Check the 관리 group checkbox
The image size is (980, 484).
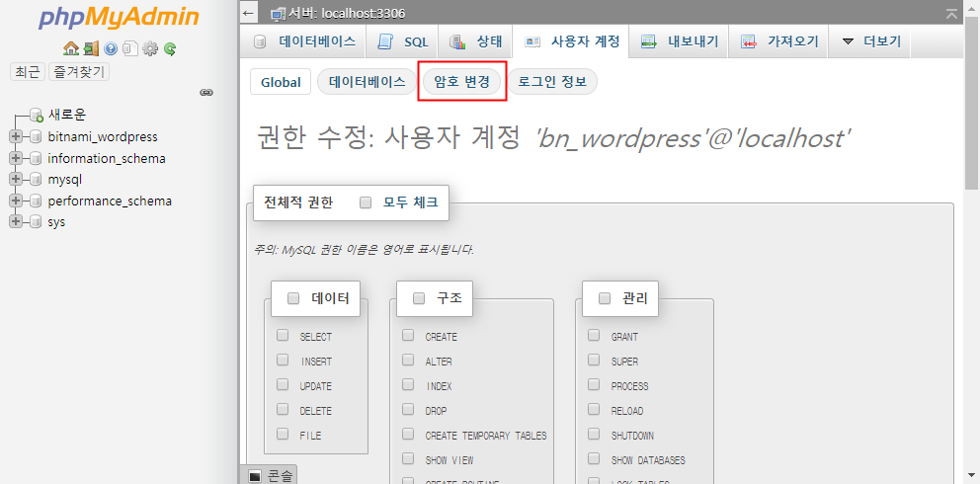pos(605,298)
